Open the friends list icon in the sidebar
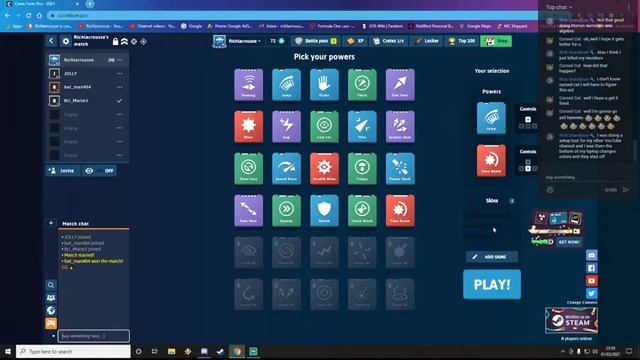The image size is (640, 360). 51,298
